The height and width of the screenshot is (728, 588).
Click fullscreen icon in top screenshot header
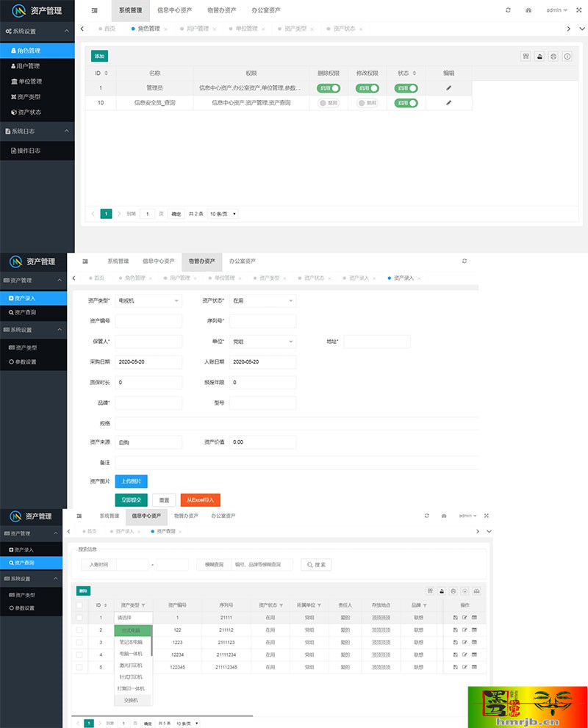coord(578,10)
